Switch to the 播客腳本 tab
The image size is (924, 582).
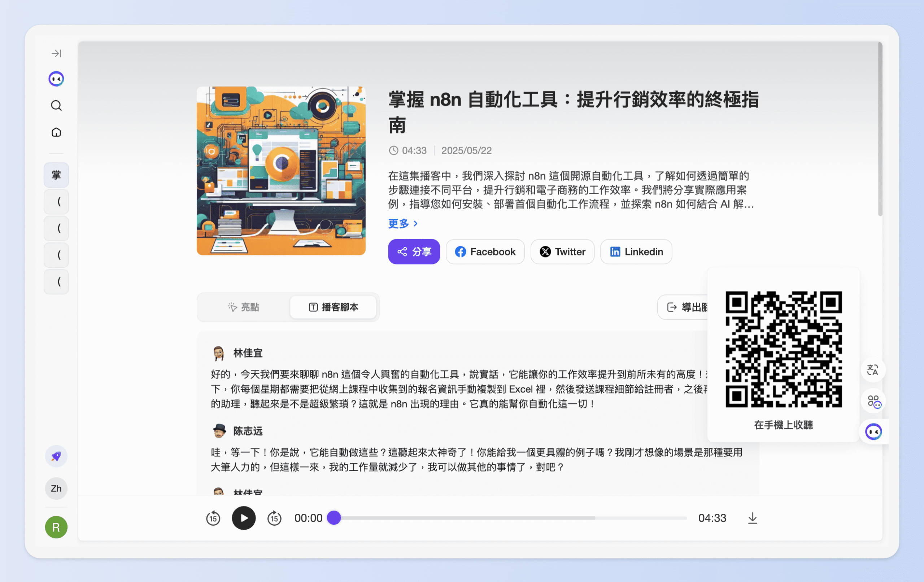pyautogui.click(x=334, y=307)
